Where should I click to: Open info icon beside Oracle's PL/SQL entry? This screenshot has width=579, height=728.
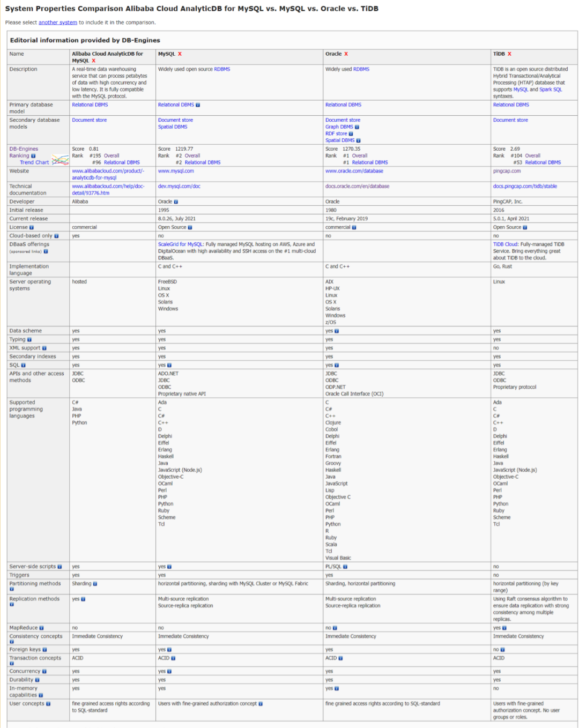click(x=345, y=567)
